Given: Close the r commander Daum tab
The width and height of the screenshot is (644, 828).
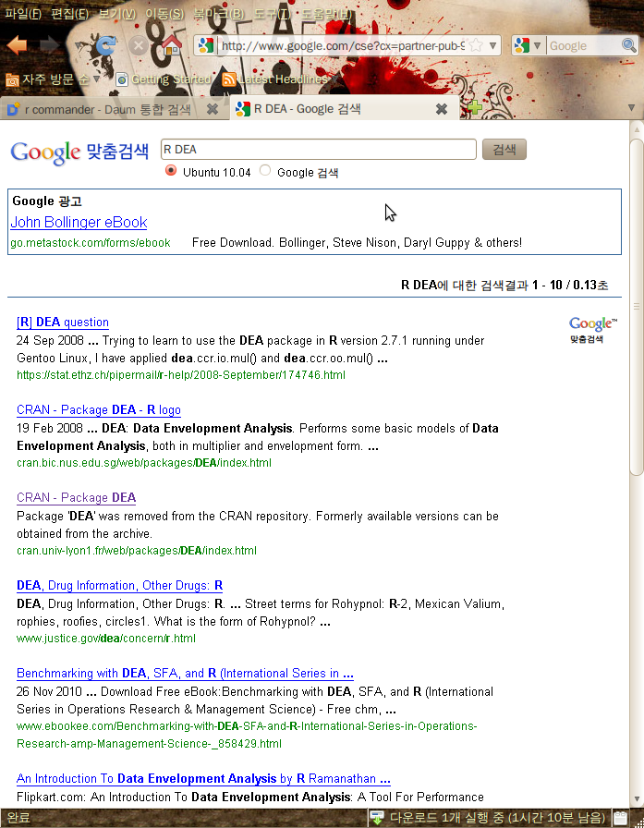Looking at the screenshot, I should [x=213, y=109].
